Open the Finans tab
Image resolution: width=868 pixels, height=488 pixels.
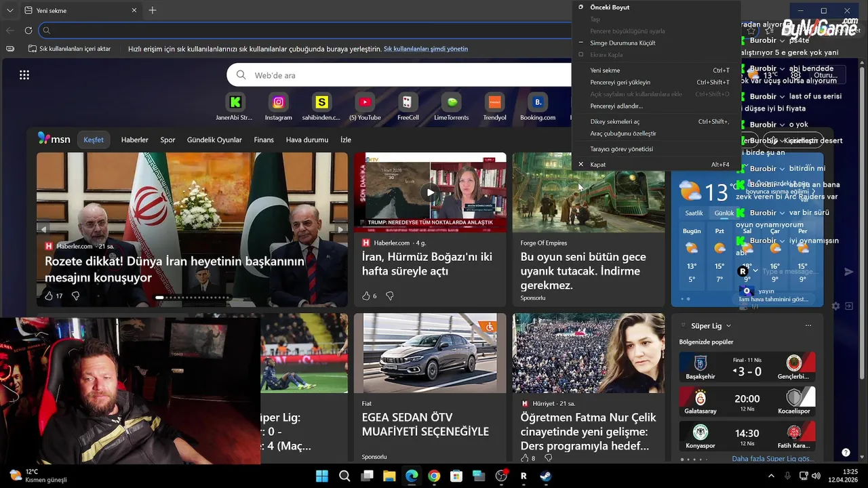click(x=264, y=140)
